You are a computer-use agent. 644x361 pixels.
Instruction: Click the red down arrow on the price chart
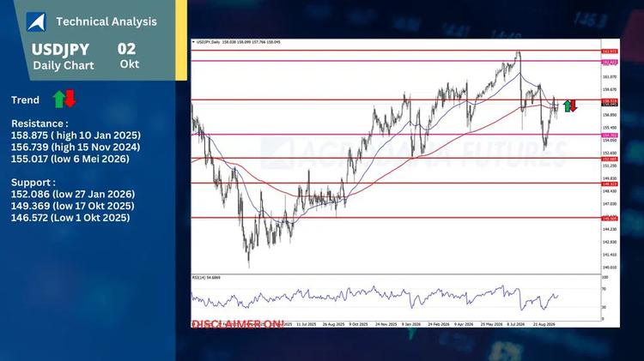point(574,105)
